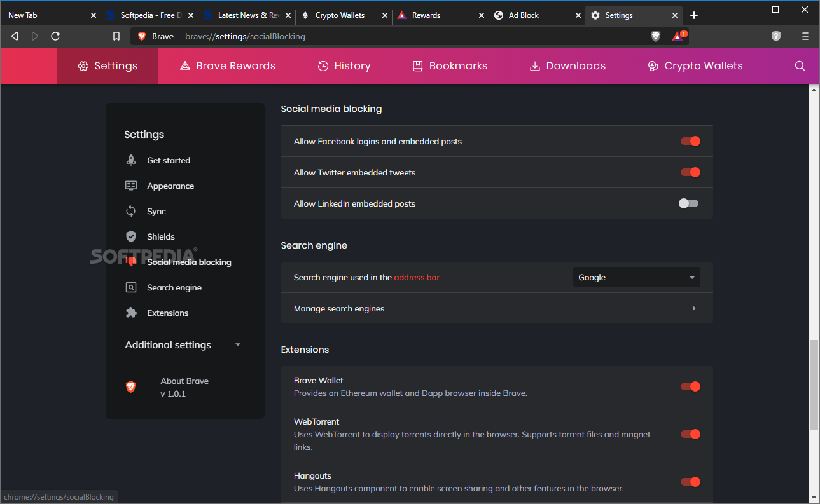Click the back navigation arrow

pos(15,36)
